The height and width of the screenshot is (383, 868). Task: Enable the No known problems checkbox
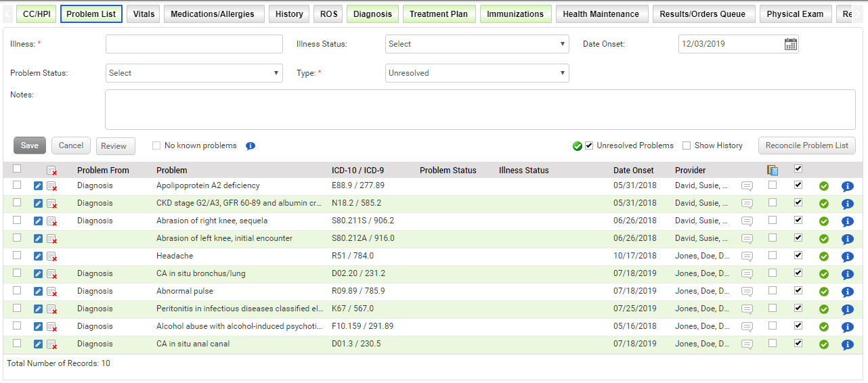click(x=156, y=145)
